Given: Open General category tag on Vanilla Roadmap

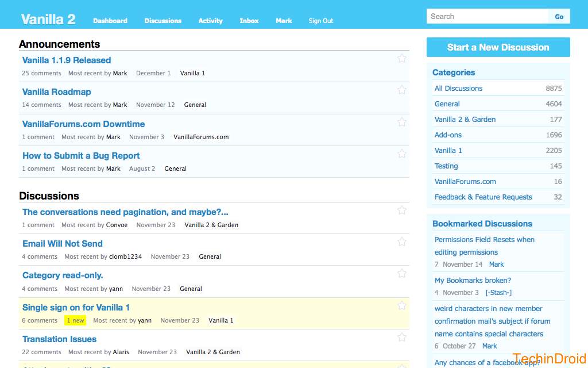Looking at the screenshot, I should (195, 105).
